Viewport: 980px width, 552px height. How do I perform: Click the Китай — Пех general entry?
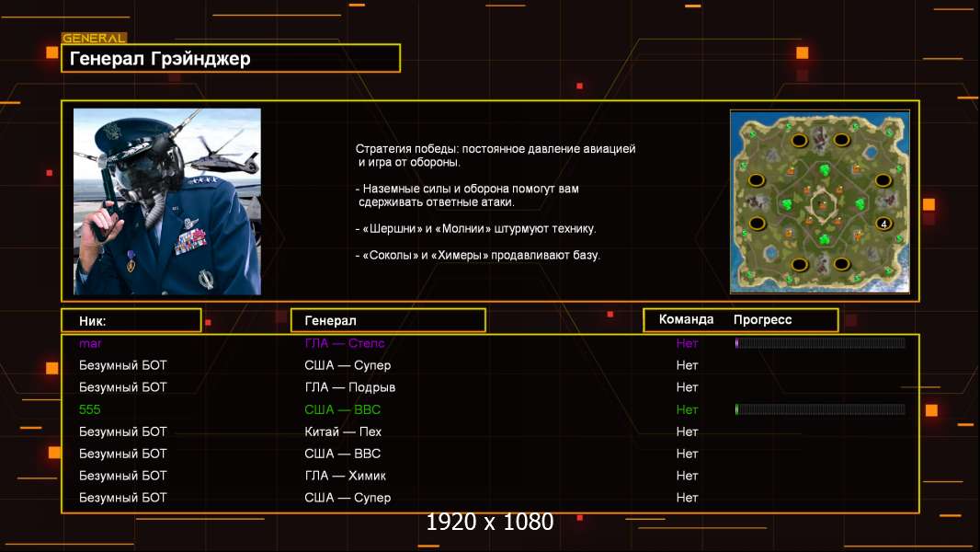tap(343, 431)
